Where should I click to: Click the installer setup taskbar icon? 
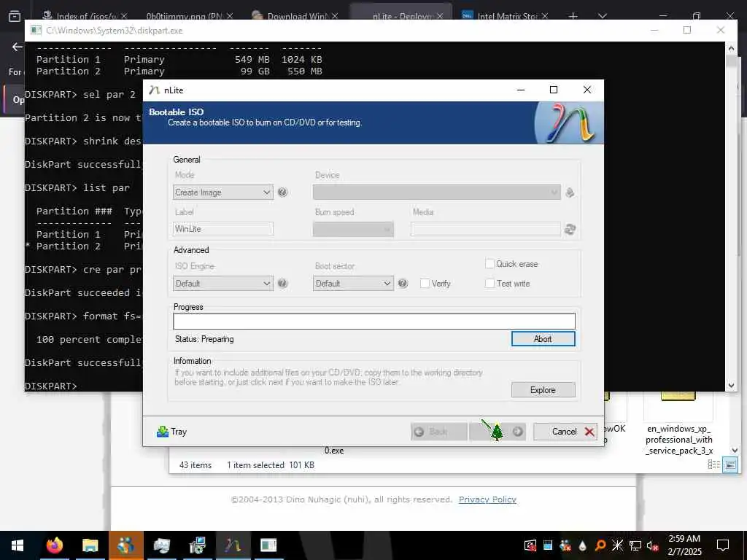click(197, 545)
